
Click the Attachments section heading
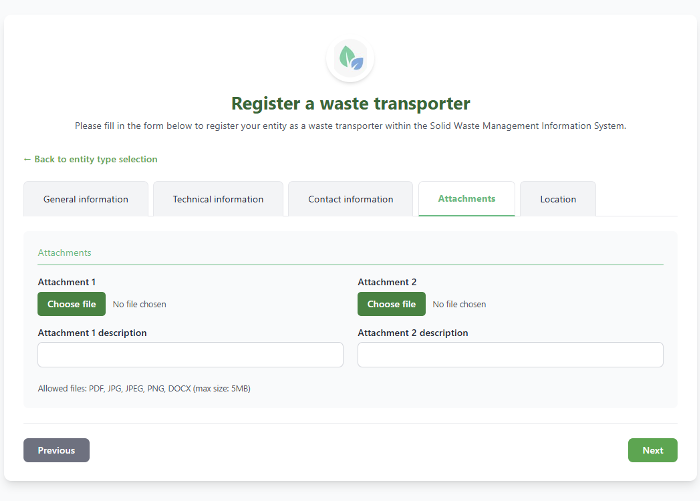(x=65, y=253)
